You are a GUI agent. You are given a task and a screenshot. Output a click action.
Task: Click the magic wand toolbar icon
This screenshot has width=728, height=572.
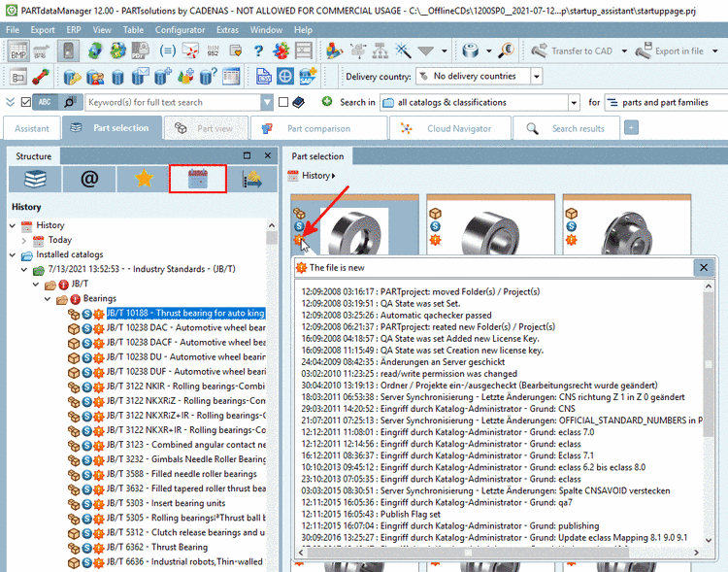403,50
